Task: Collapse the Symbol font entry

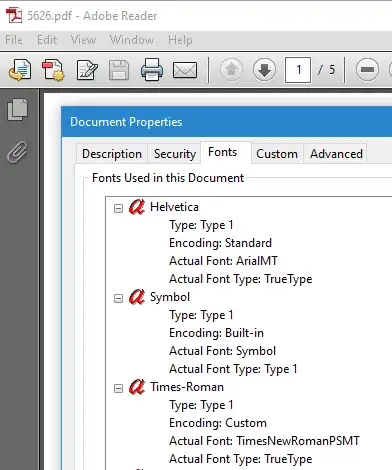Action: (x=118, y=298)
